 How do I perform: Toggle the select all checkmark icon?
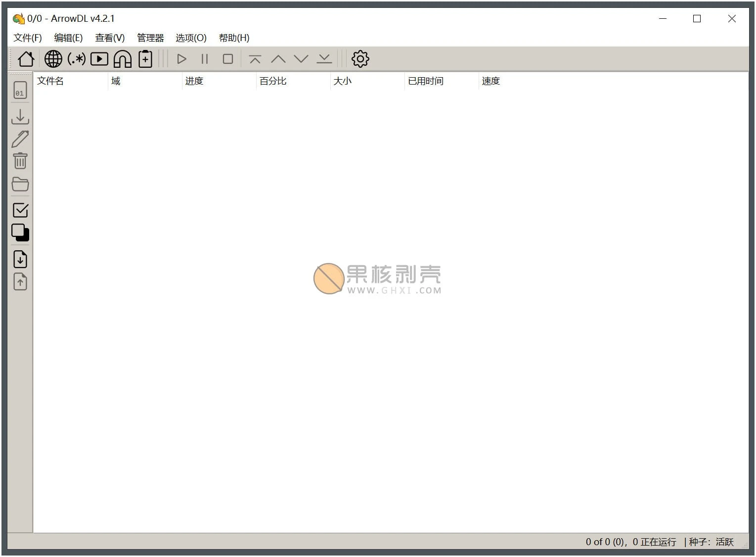click(x=20, y=210)
